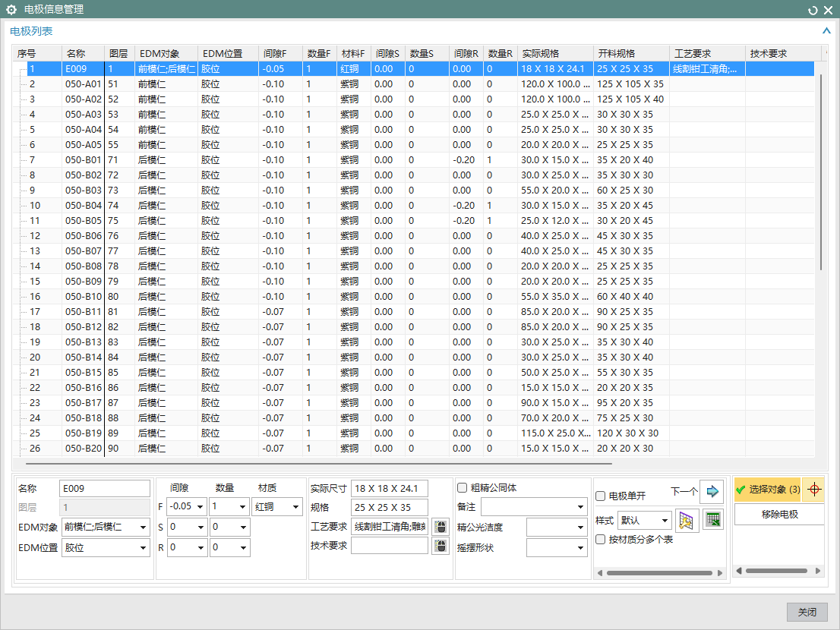Click the 名称 column header

coord(83,54)
